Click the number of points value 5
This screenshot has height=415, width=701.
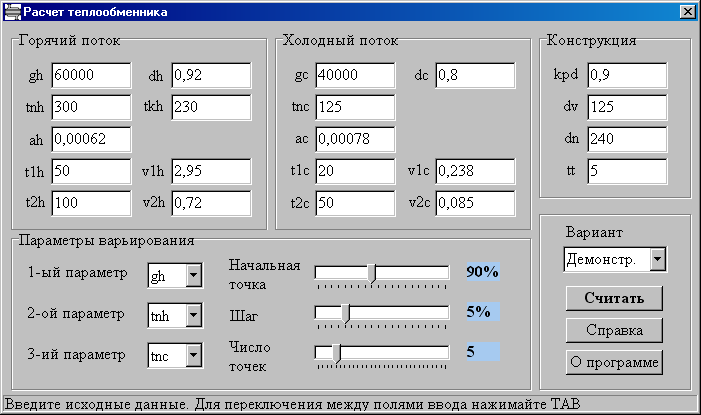click(x=483, y=351)
